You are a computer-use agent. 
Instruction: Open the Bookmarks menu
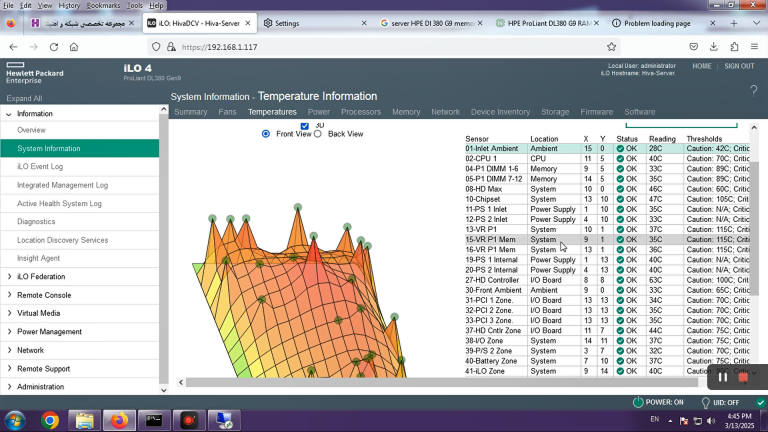coord(103,5)
